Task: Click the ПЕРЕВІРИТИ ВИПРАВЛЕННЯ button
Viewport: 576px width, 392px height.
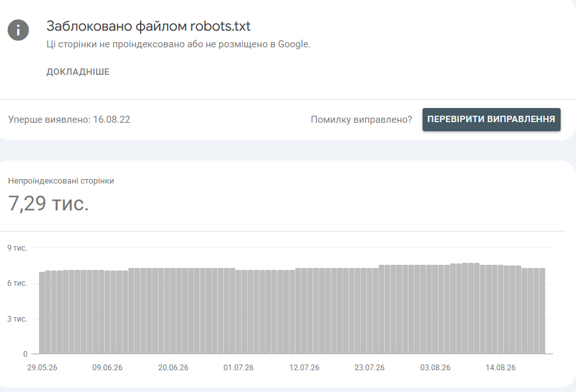Action: [x=491, y=120]
